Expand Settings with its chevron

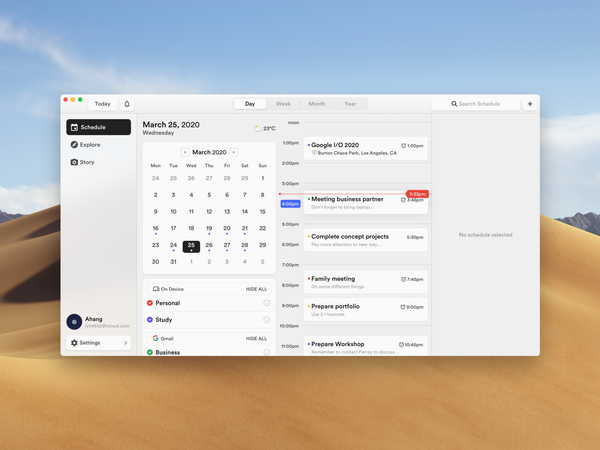point(126,343)
